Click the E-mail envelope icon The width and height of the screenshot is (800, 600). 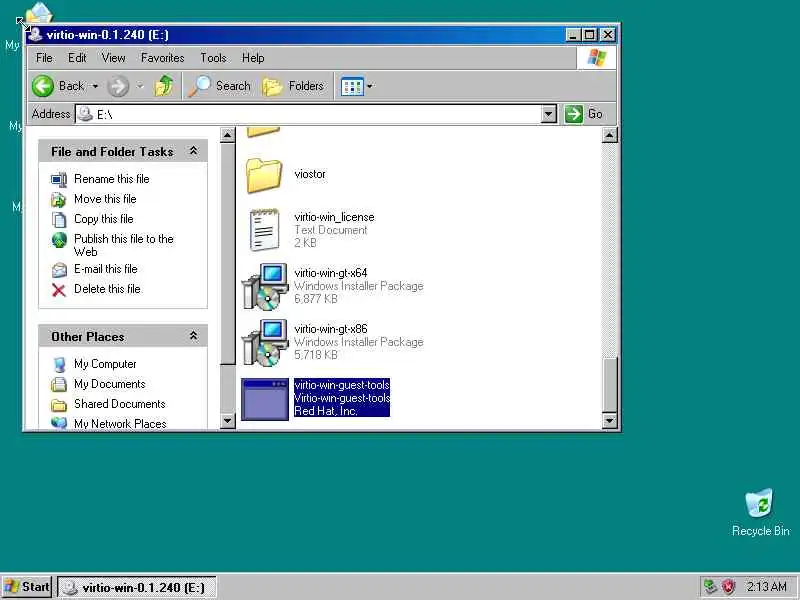point(59,270)
